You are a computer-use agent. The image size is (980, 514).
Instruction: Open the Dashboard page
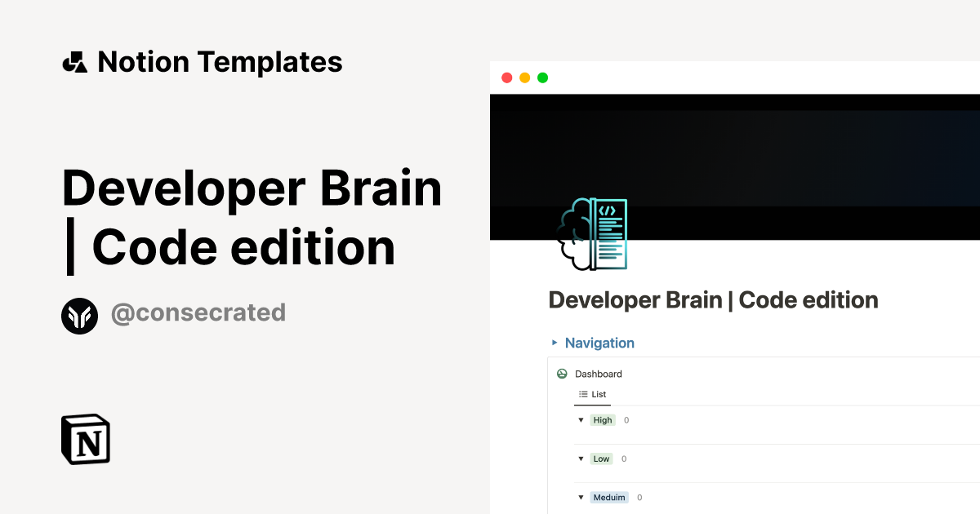point(599,374)
